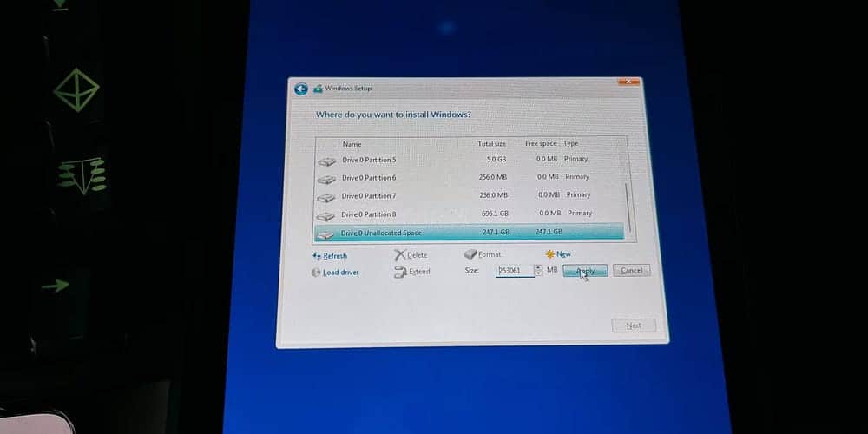The image size is (868, 434).
Task: Select Drive 0 Unallocated Space row
Action: (470, 233)
